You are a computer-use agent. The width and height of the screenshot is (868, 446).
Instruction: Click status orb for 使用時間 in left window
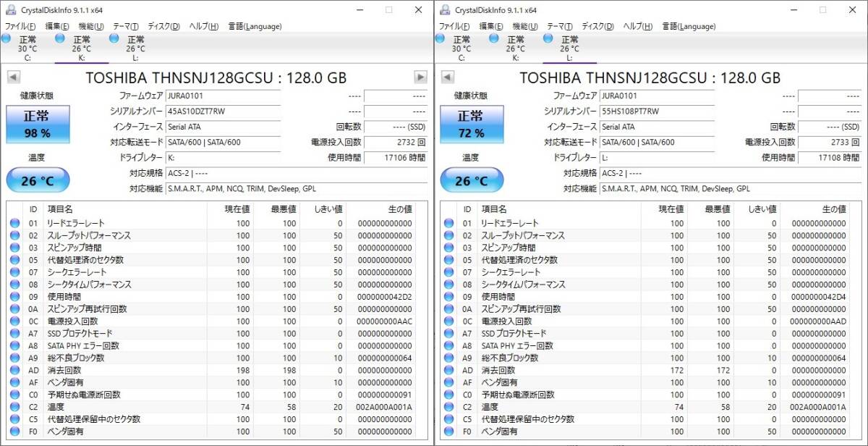14,298
